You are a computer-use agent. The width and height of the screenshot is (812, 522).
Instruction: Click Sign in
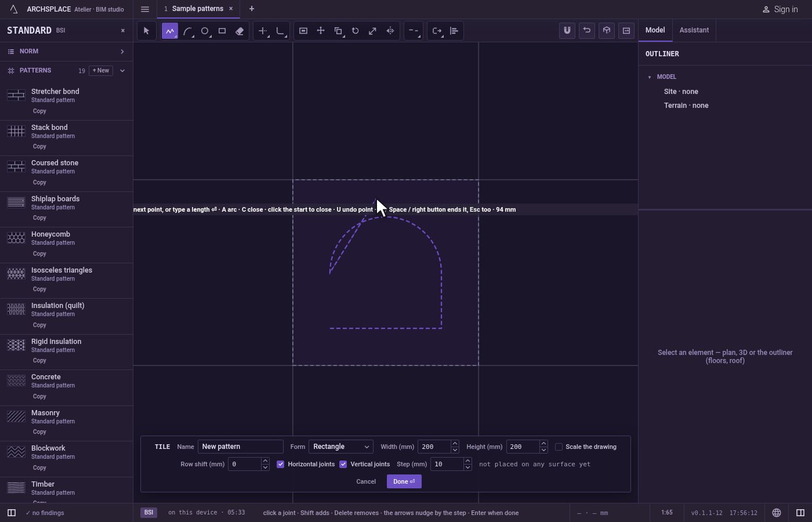point(780,9)
